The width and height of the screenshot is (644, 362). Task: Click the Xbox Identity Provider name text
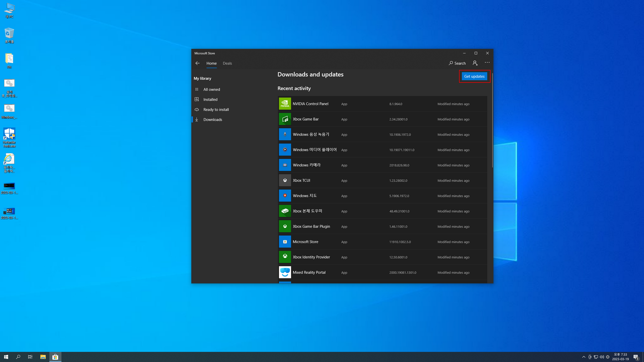point(312,257)
